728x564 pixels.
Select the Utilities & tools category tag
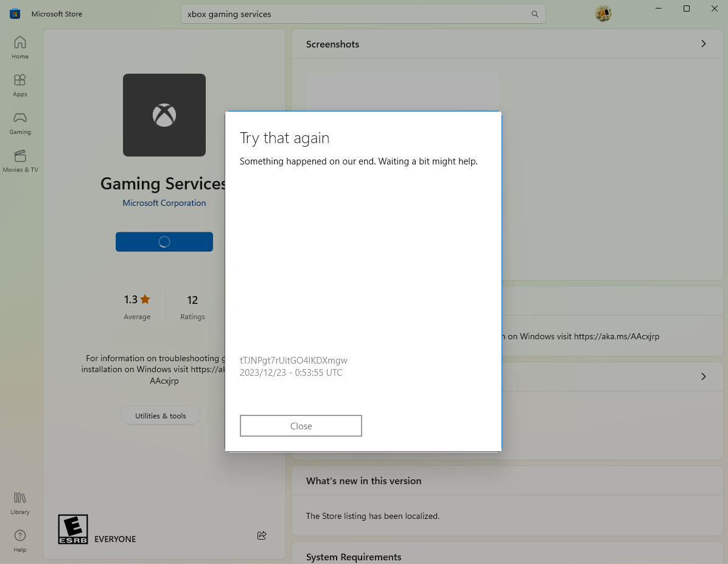(161, 416)
